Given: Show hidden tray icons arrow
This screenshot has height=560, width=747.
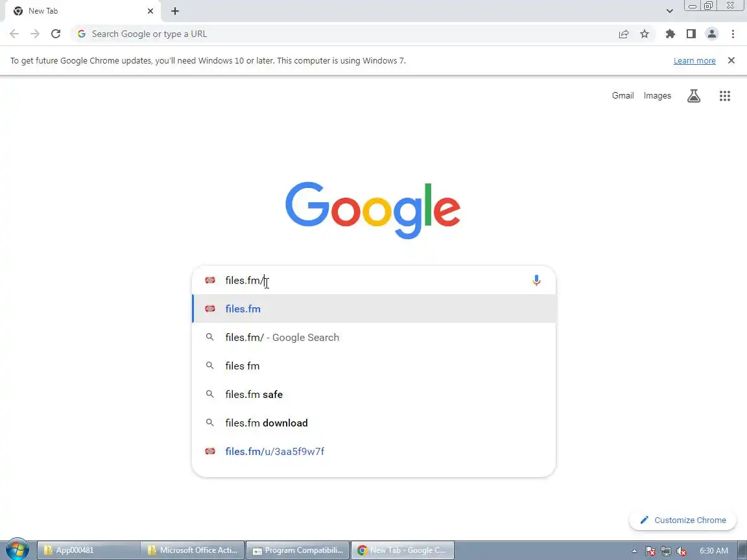Looking at the screenshot, I should (634, 551).
